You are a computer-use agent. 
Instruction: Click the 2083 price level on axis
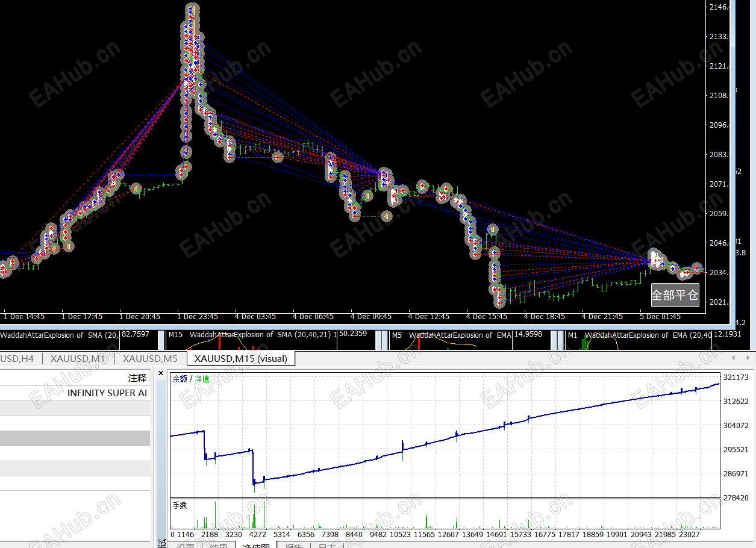[720, 155]
